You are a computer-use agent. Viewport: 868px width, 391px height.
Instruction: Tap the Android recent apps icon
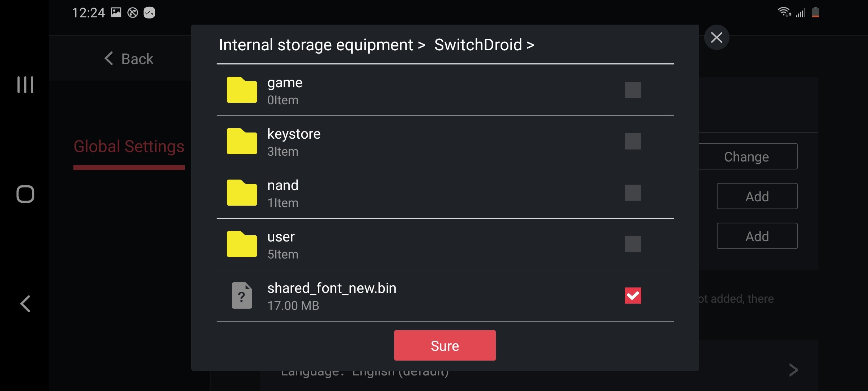pyautogui.click(x=25, y=85)
